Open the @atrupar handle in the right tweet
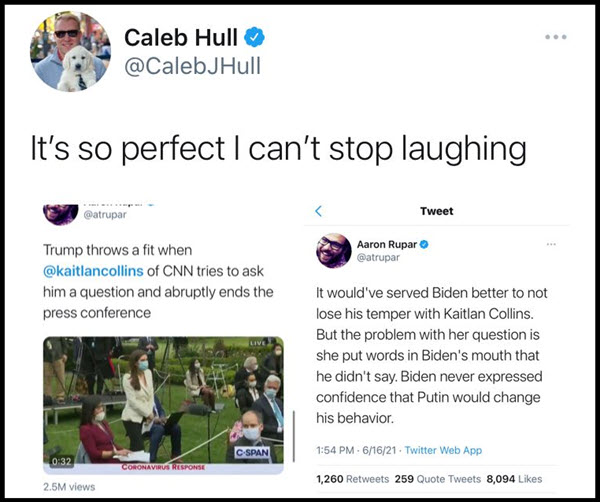The image size is (600, 502). [x=378, y=258]
